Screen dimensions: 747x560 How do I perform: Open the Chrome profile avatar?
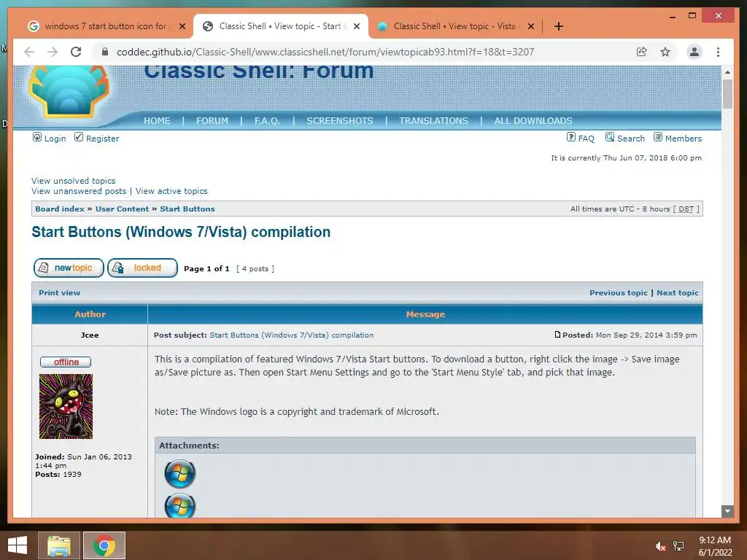pyautogui.click(x=694, y=52)
